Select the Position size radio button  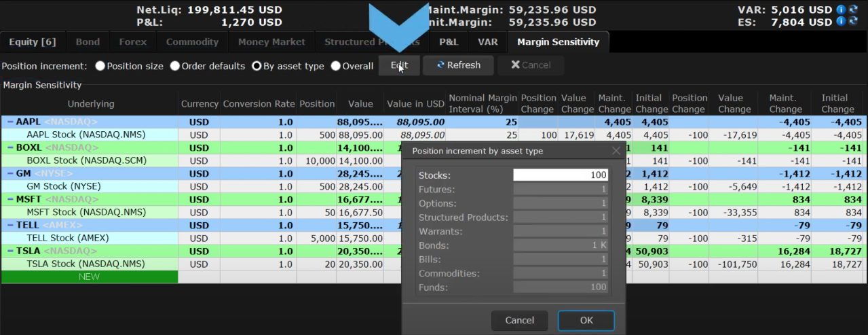[100, 66]
